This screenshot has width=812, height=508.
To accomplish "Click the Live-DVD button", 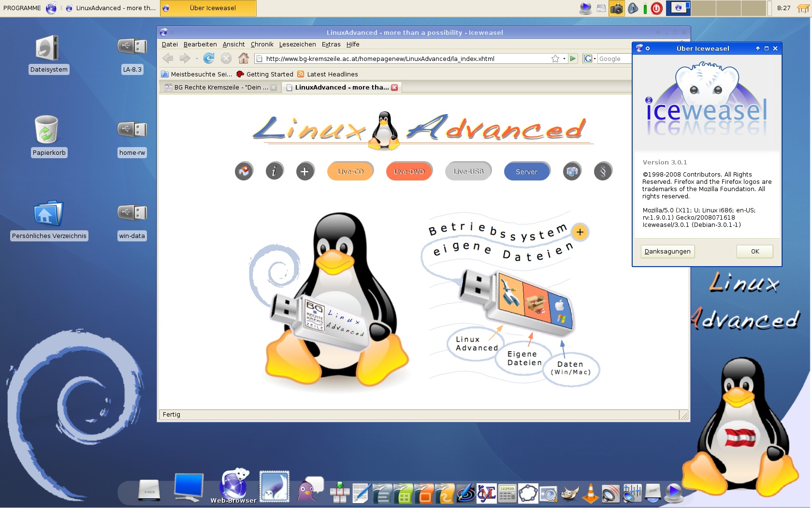I will pos(409,171).
